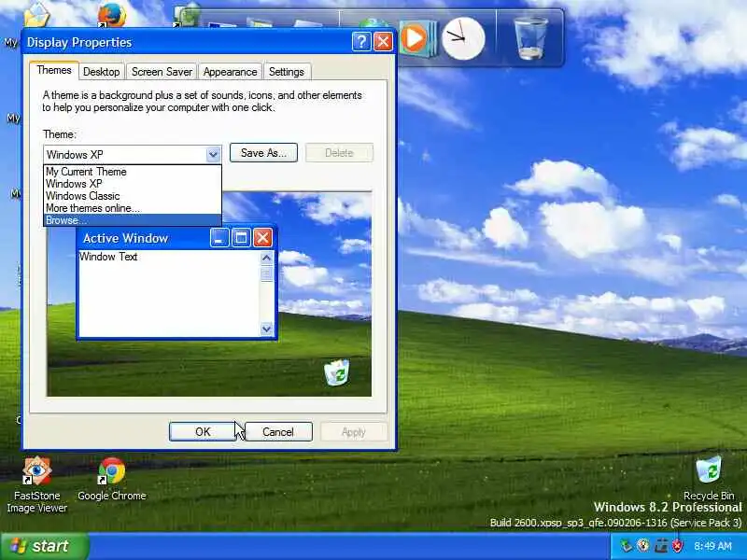Image resolution: width=747 pixels, height=560 pixels.
Task: Launch the Google Chrome desktop shortcut
Action: point(112,479)
